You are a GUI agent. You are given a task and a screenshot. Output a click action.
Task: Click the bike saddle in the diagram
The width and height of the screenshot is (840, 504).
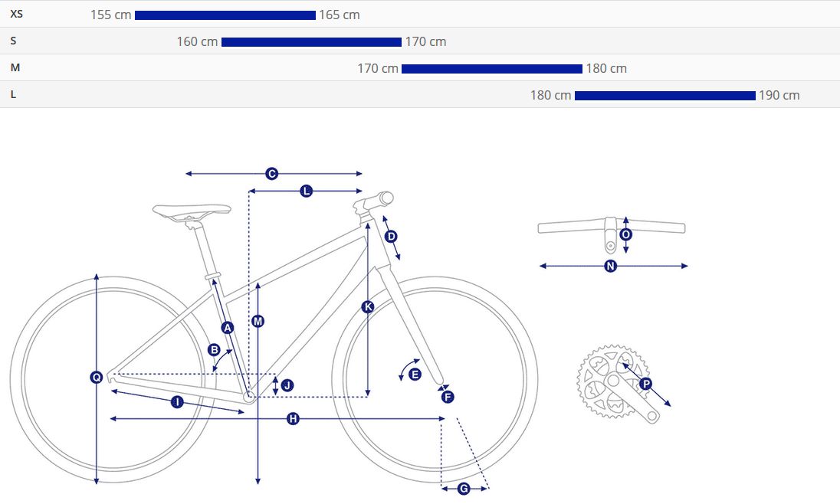click(x=192, y=210)
